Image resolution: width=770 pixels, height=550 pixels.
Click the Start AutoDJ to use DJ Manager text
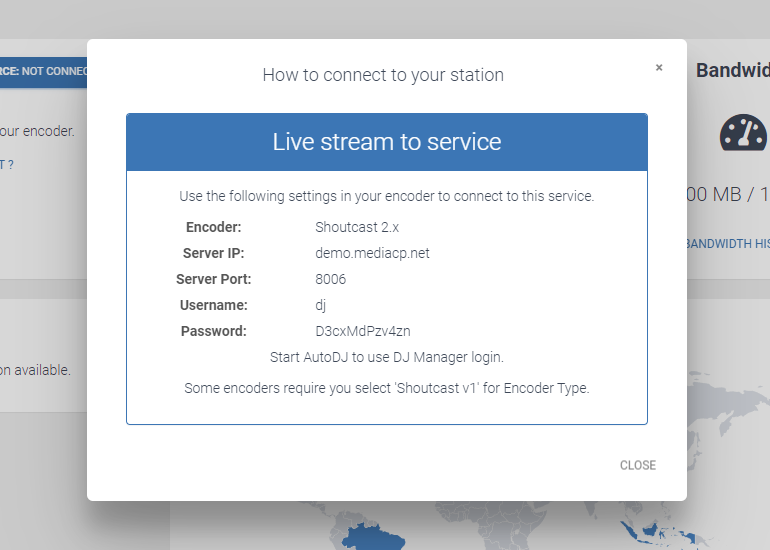(387, 357)
